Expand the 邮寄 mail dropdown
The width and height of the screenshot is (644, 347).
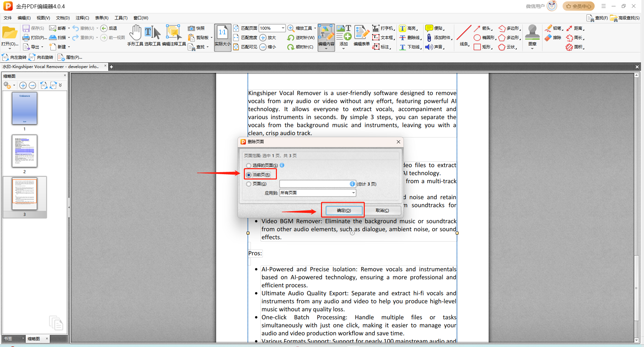tap(69, 28)
